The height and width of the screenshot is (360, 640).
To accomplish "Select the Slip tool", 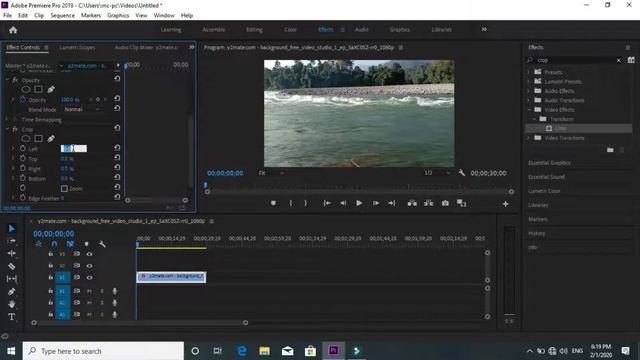I will pos(12,279).
